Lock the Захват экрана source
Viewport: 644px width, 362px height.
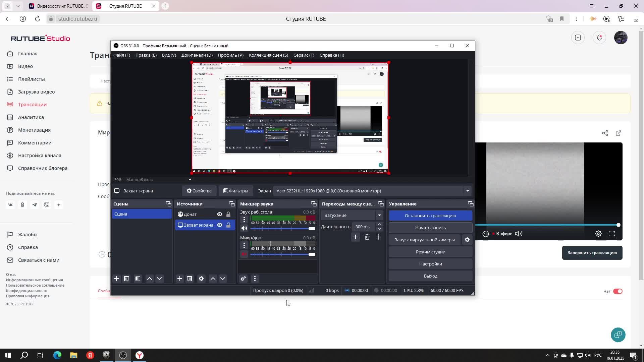(228, 225)
